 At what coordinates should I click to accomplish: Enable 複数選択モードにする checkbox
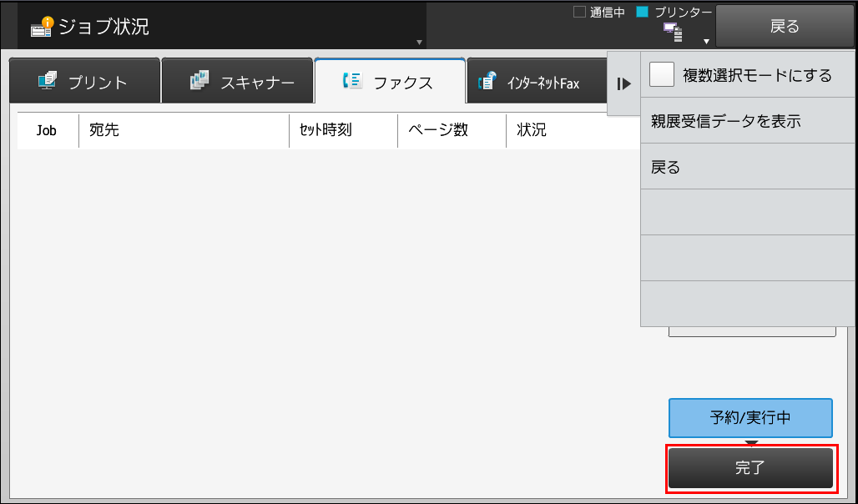[662, 74]
